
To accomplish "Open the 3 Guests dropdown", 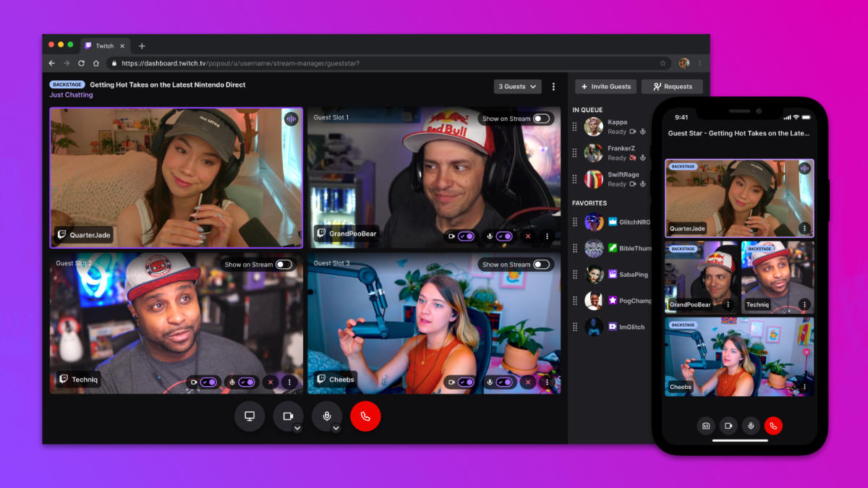I will coord(518,86).
